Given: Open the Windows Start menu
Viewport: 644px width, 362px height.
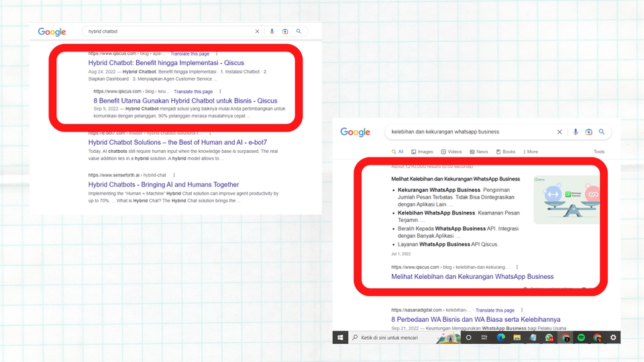Looking at the screenshot, I should (x=340, y=337).
